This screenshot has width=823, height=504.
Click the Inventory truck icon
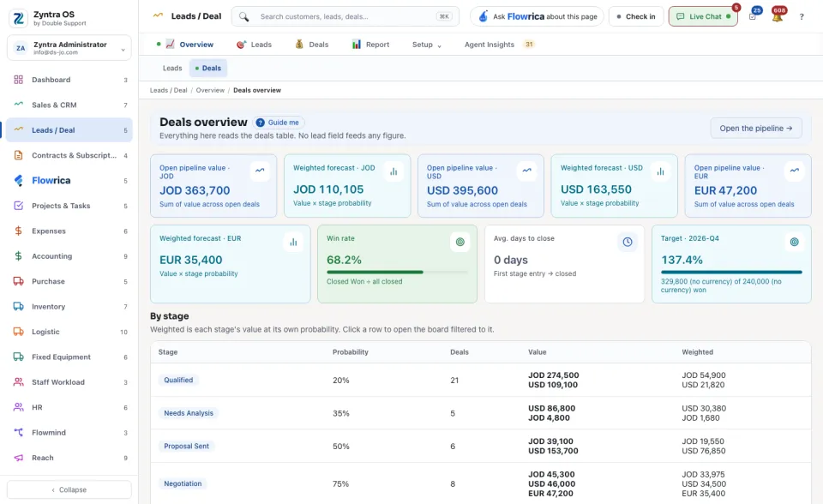coord(18,307)
